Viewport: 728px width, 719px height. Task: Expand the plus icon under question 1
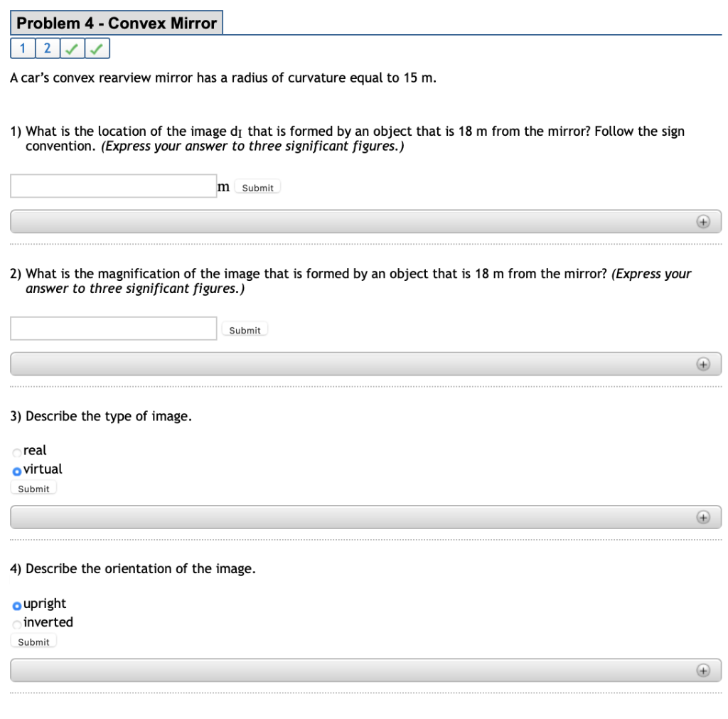tap(703, 222)
